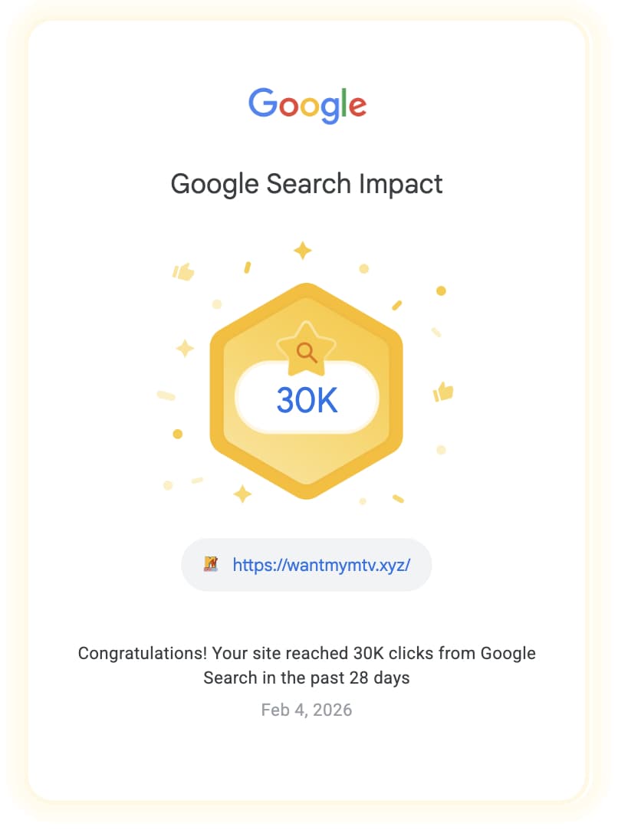This screenshot has width=618, height=840.
Task: Click the 30K clicks label
Action: click(x=307, y=401)
